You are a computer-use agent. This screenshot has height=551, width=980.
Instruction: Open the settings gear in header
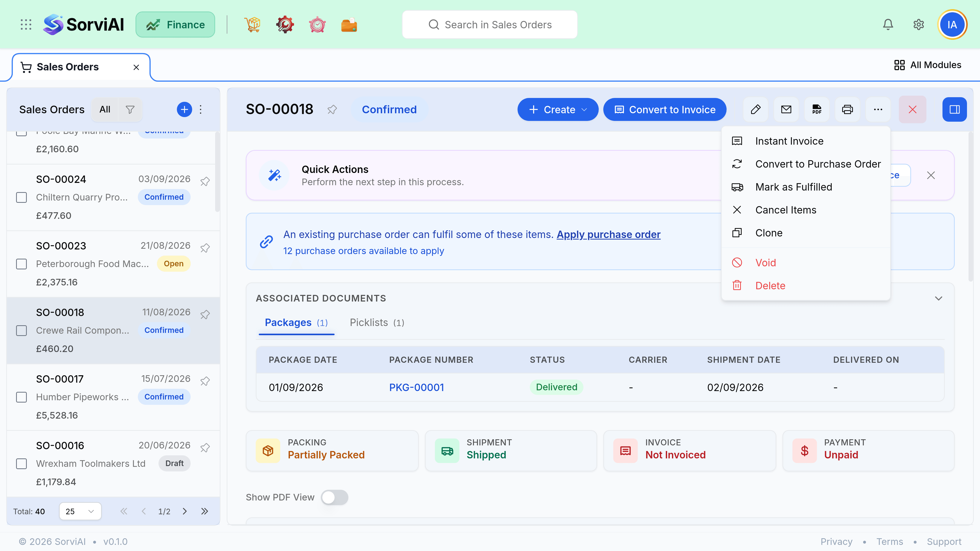click(x=919, y=25)
